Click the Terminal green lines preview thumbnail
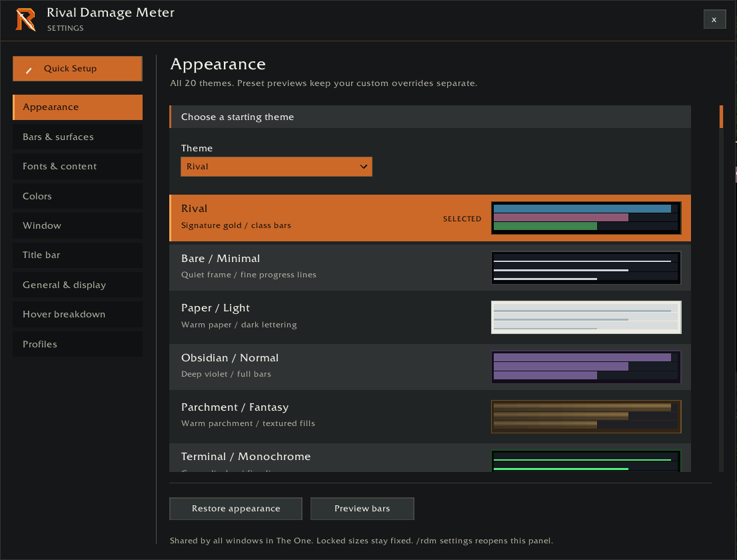 [586, 461]
